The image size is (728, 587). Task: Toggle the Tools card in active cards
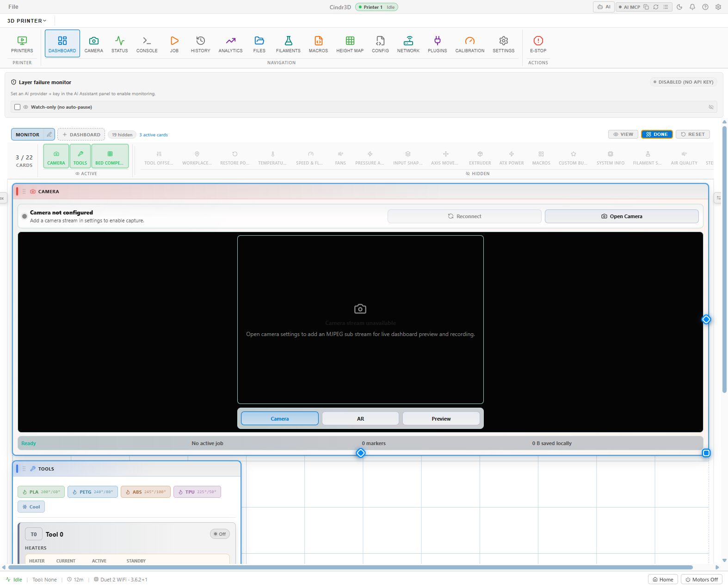tap(80, 156)
